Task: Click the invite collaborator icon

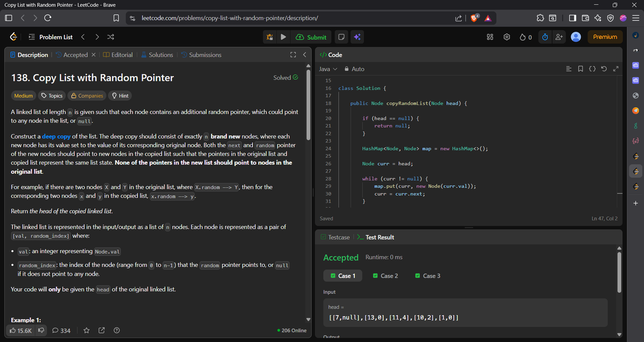Action: tap(559, 37)
